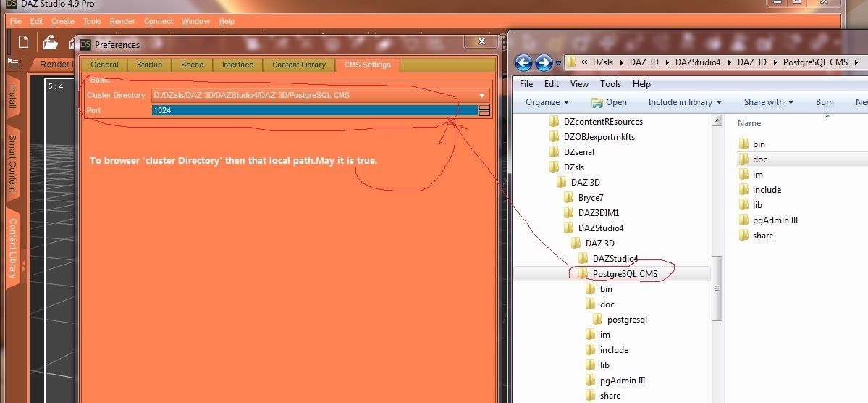This screenshot has width=868, height=403.
Task: Click the Port input field showing 1024
Action: click(x=314, y=110)
